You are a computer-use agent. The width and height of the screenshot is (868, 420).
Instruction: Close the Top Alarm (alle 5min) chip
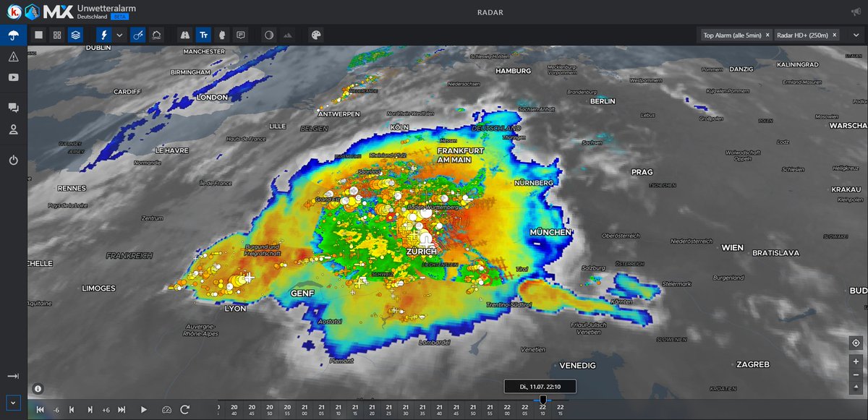[767, 34]
